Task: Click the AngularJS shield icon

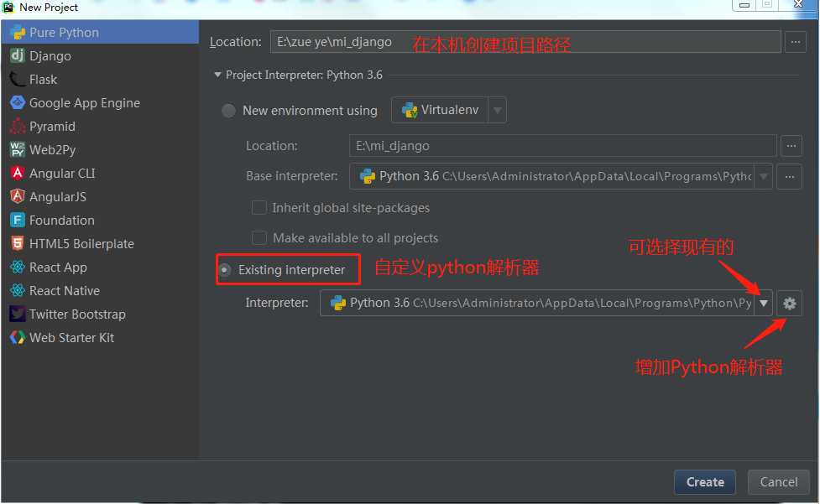Action: click(x=18, y=196)
